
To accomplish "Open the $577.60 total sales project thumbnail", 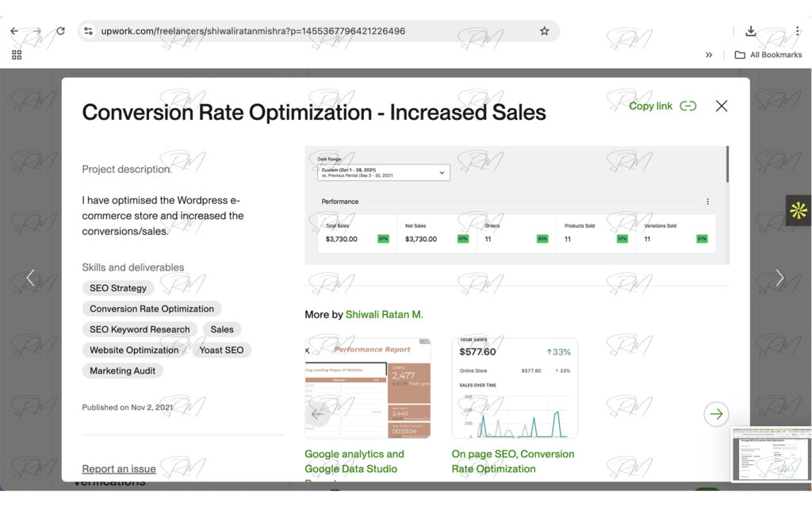I will [515, 388].
